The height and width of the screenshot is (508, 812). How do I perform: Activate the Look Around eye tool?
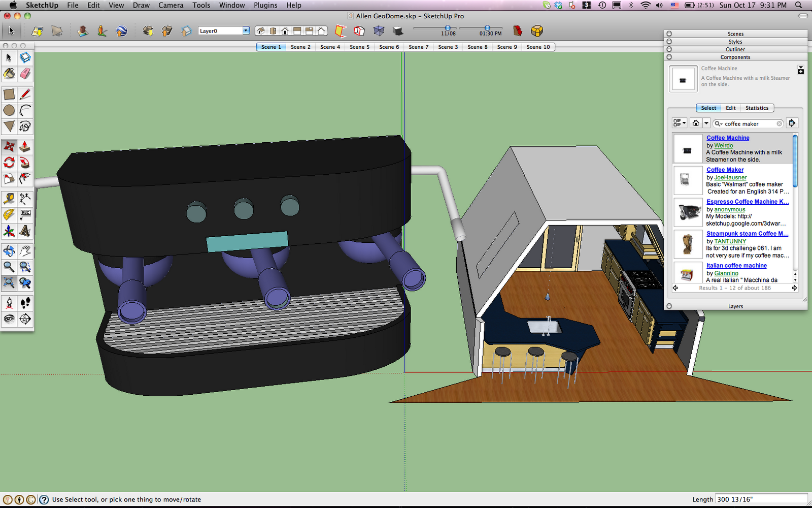point(9,319)
